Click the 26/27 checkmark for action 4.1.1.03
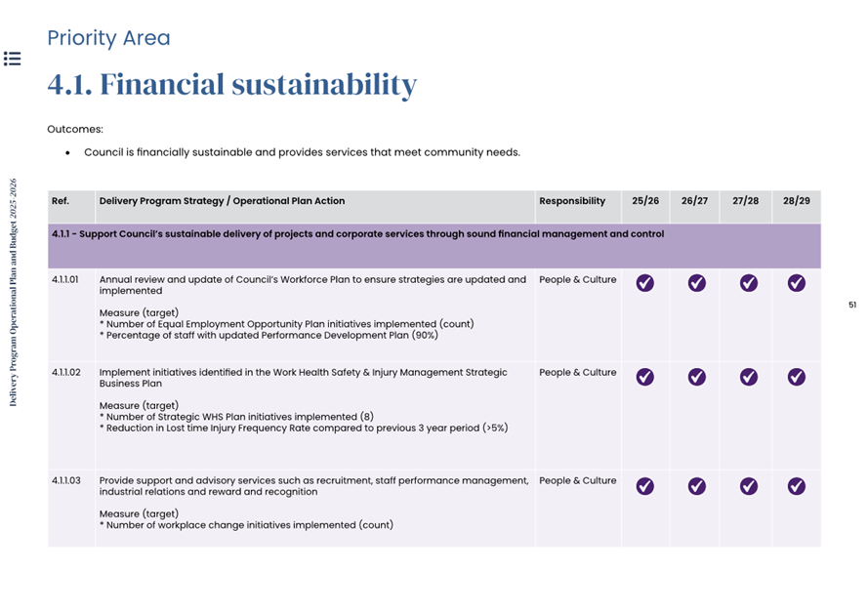Viewport: 868px width, 613px height. tap(696, 485)
